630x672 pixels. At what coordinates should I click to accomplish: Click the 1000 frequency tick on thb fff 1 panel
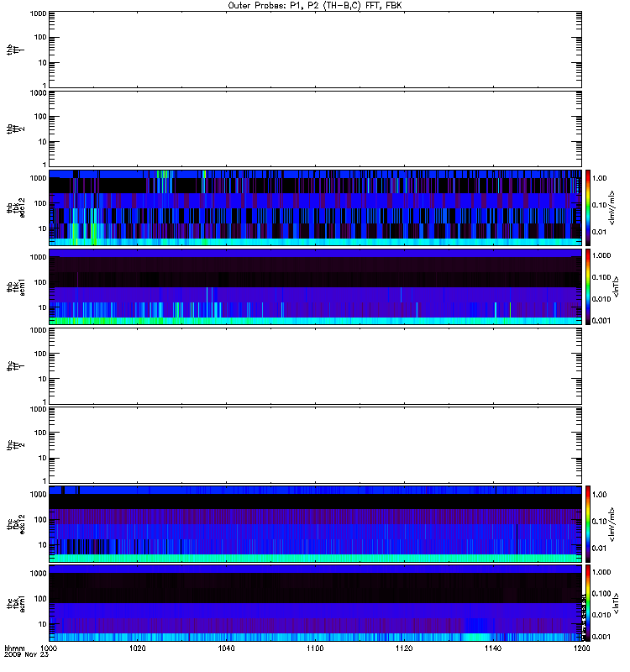click(x=38, y=13)
